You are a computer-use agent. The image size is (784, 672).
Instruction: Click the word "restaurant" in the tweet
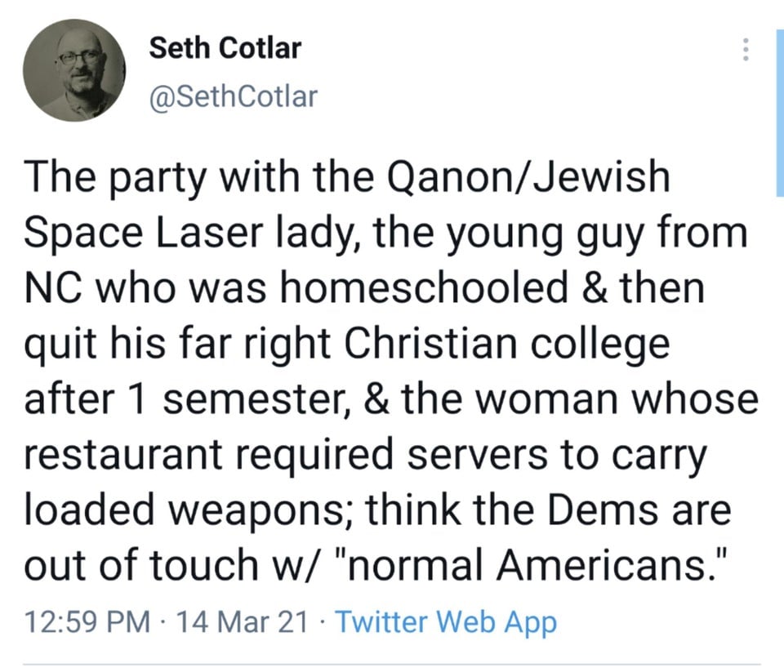point(123,455)
